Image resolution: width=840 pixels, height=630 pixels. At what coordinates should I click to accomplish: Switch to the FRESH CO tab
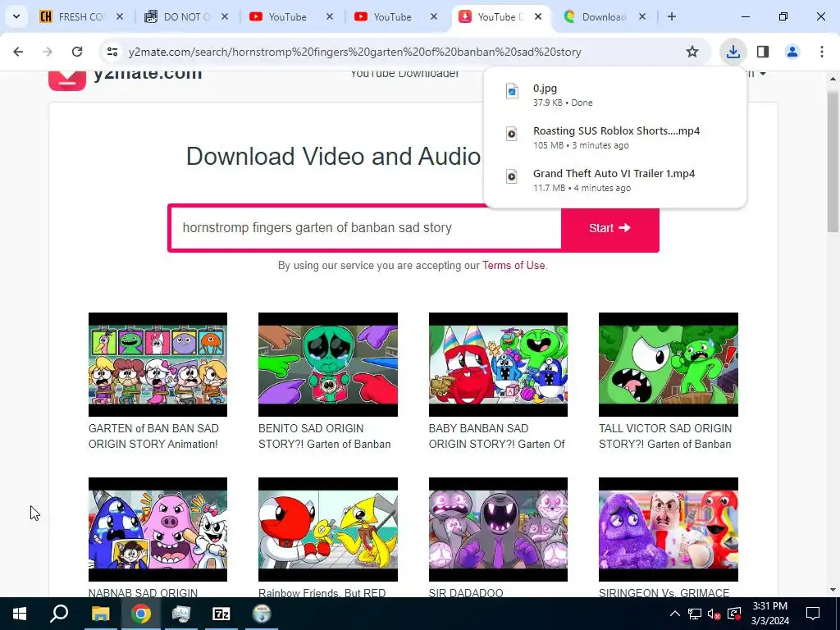coord(80,16)
